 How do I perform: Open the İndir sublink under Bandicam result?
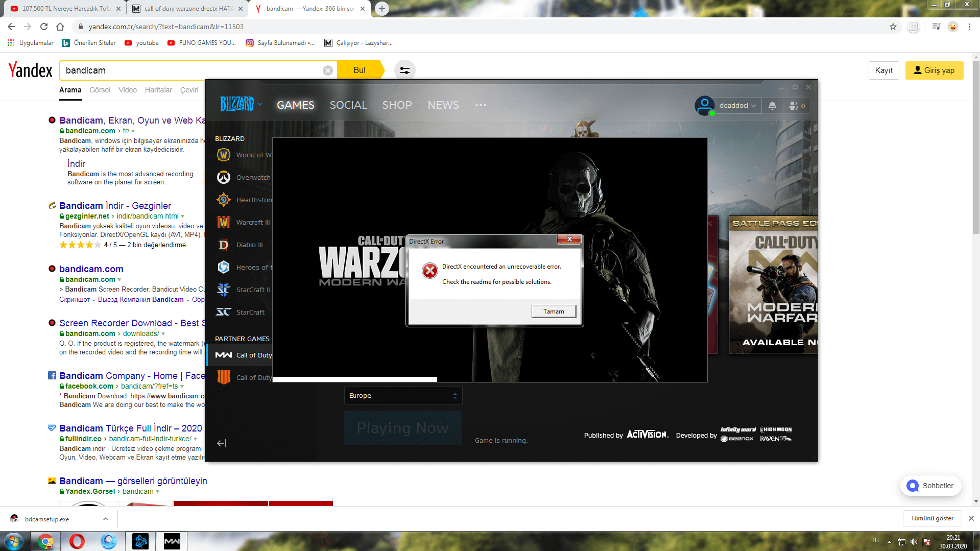76,164
